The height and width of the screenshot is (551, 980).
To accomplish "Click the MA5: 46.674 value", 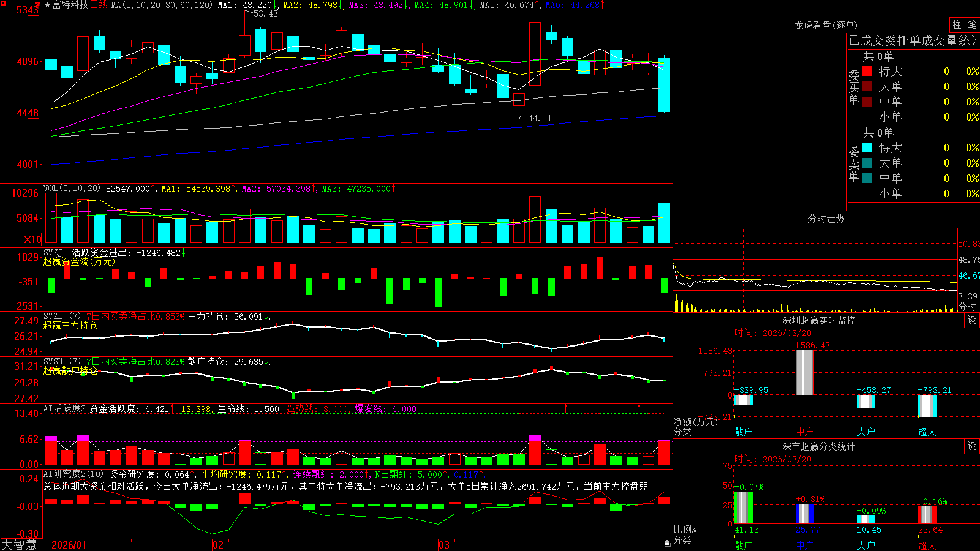I will 507,5.
